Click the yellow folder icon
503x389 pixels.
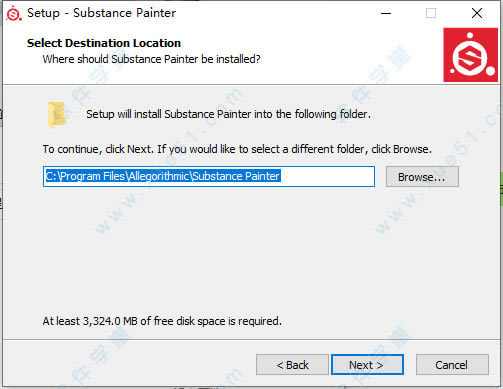click(x=57, y=115)
